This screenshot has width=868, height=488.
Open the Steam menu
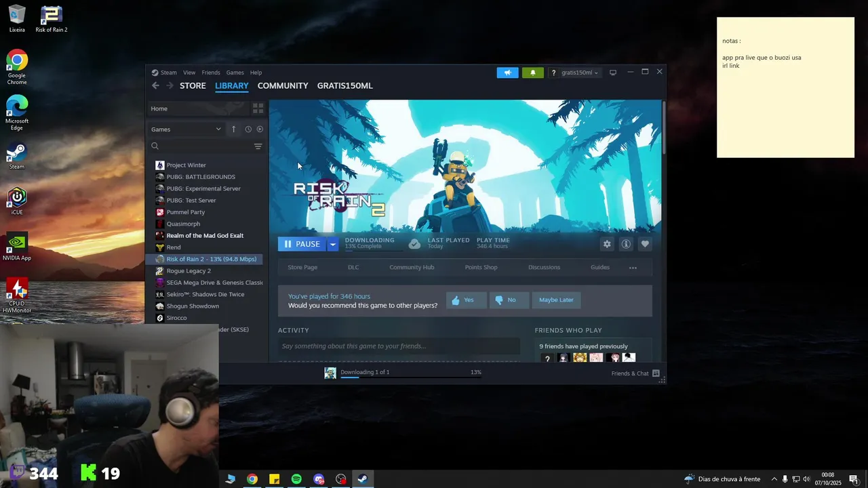coord(169,73)
